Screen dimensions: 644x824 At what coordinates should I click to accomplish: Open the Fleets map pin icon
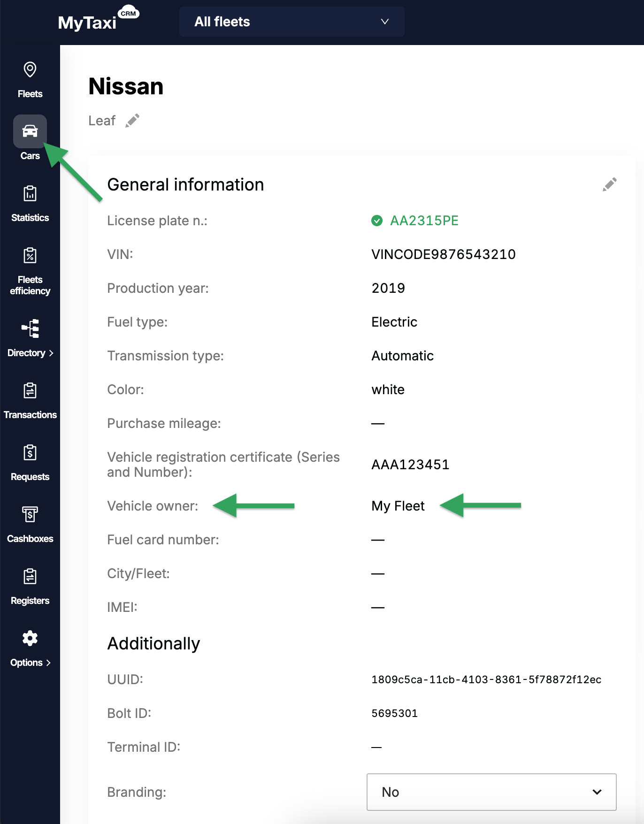pos(30,69)
